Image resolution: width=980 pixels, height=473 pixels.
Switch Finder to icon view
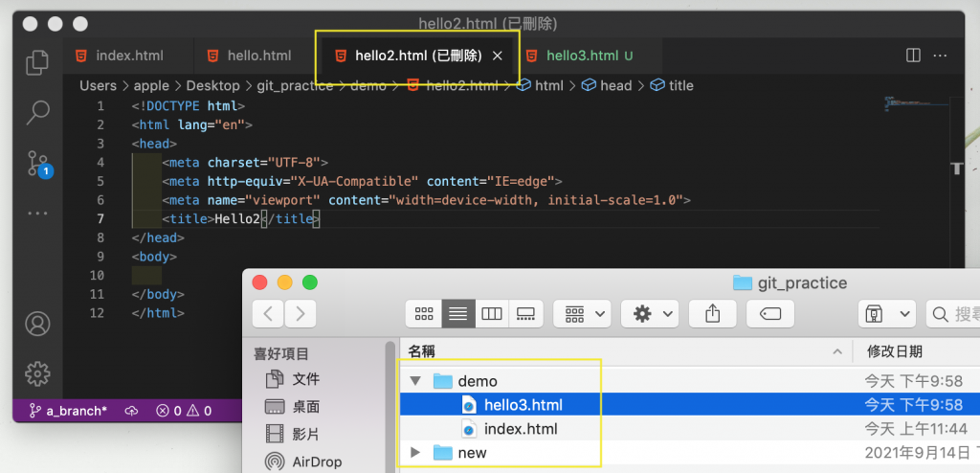coord(424,313)
